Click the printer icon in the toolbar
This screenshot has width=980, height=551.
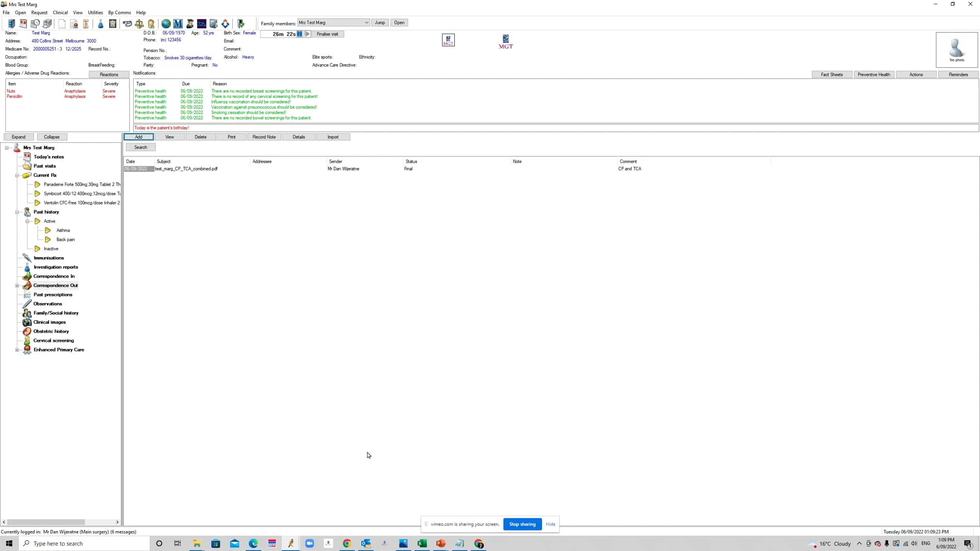(47, 23)
